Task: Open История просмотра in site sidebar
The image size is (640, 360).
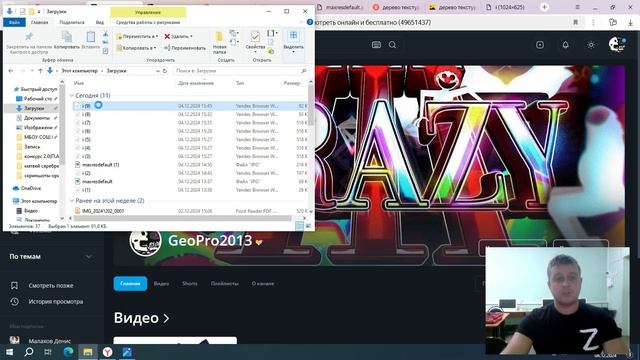Action: pyautogui.click(x=47, y=302)
